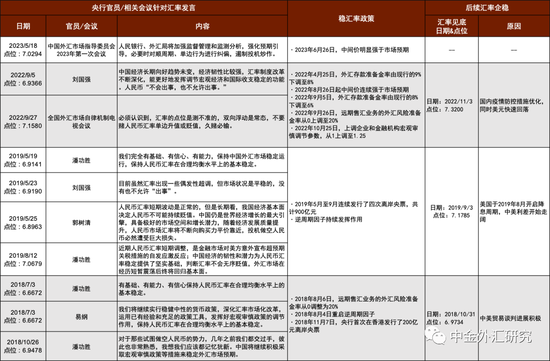Image resolution: width=550 pixels, height=361 pixels.
Task: Select bottom cell '日期:2018/10/31 点位:6.9734'
Action: [x=451, y=318]
